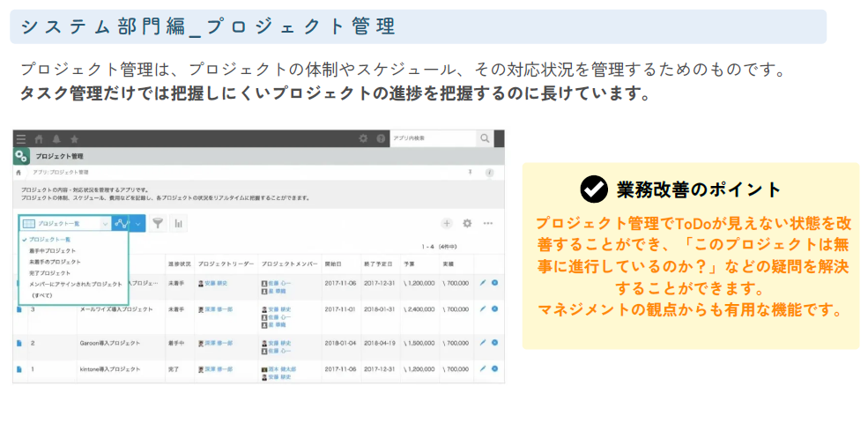Viewport: 868px width, 438px height.
Task: Choose メンバーにアサインされたプロジェクト view
Action: pos(75,284)
